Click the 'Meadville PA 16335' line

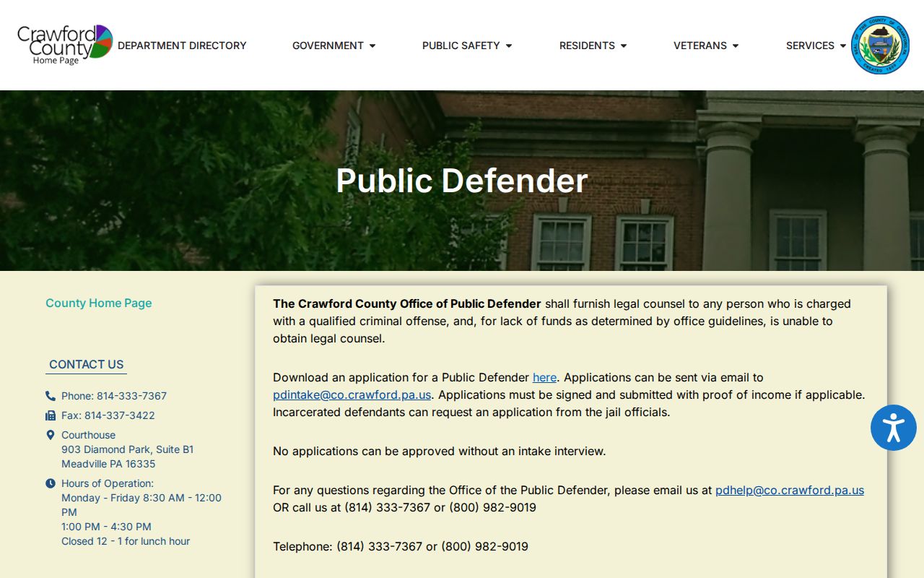[x=108, y=464]
